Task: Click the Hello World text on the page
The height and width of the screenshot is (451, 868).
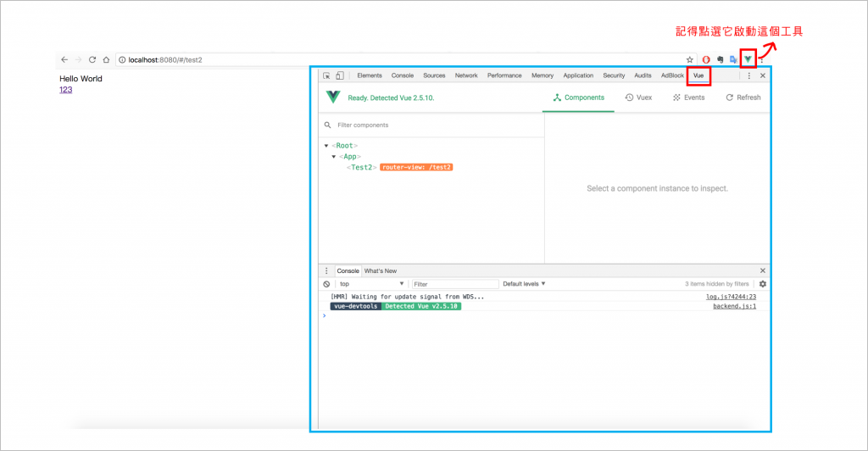Action: (81, 79)
